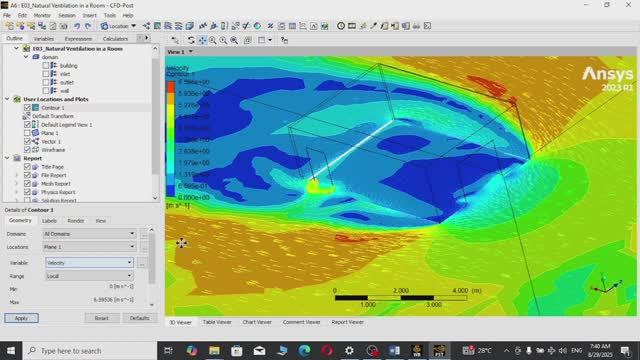This screenshot has height=360, width=640.
Task: Click the ellipsis button beside Variable
Action: (x=142, y=263)
